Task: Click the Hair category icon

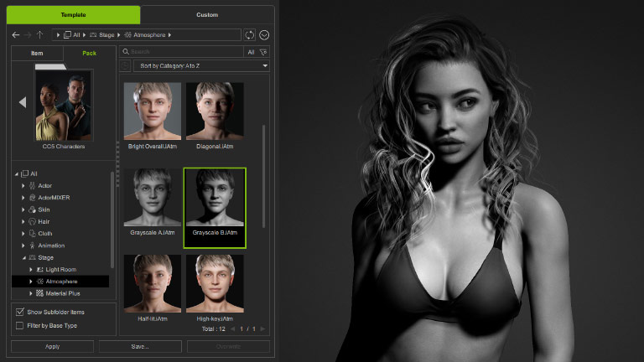Action: [32, 221]
